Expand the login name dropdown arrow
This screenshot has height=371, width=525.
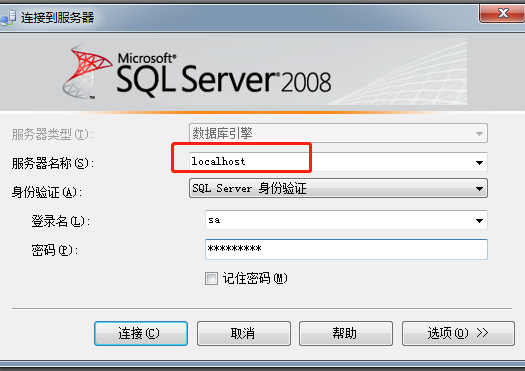click(x=479, y=221)
